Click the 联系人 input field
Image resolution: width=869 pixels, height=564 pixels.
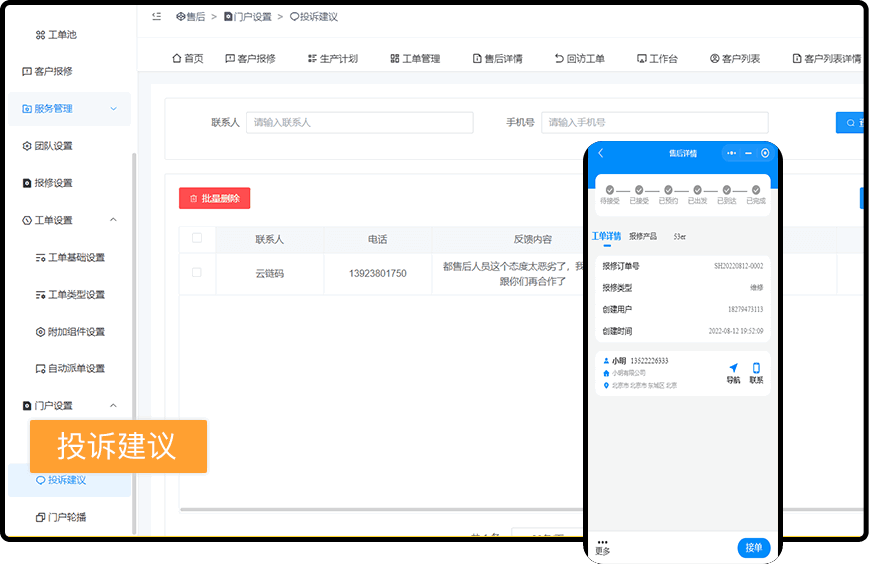pyautogui.click(x=359, y=122)
